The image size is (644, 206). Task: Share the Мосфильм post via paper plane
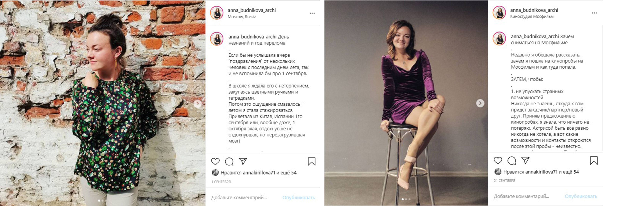[x=525, y=160]
